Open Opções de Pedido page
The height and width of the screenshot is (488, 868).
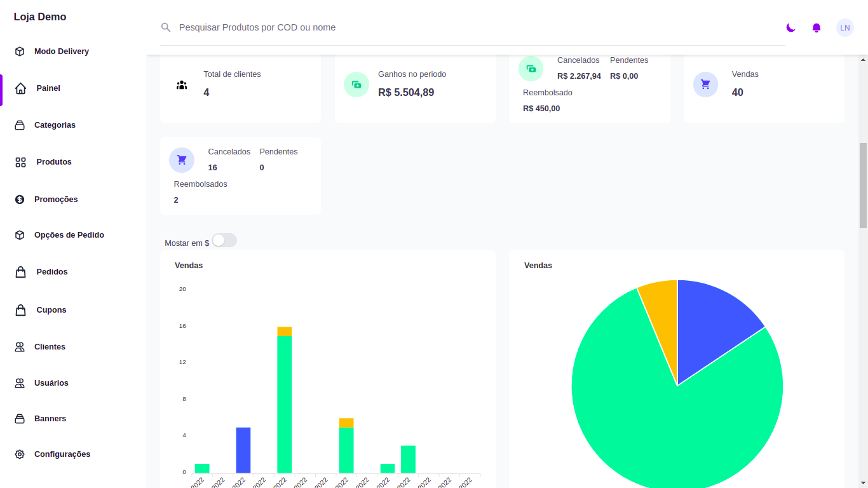(69, 235)
